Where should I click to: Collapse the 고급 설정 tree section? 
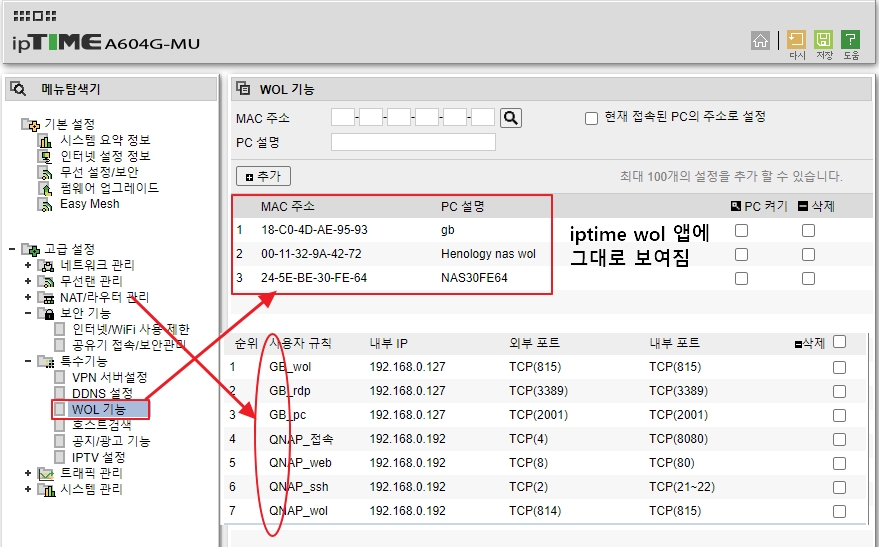(x=11, y=249)
